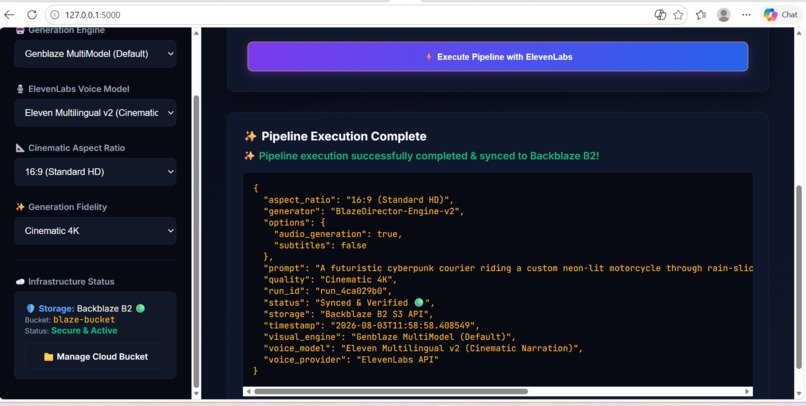This screenshot has height=406, width=806.
Task: Click the Secure & Active status text
Action: tap(84, 330)
